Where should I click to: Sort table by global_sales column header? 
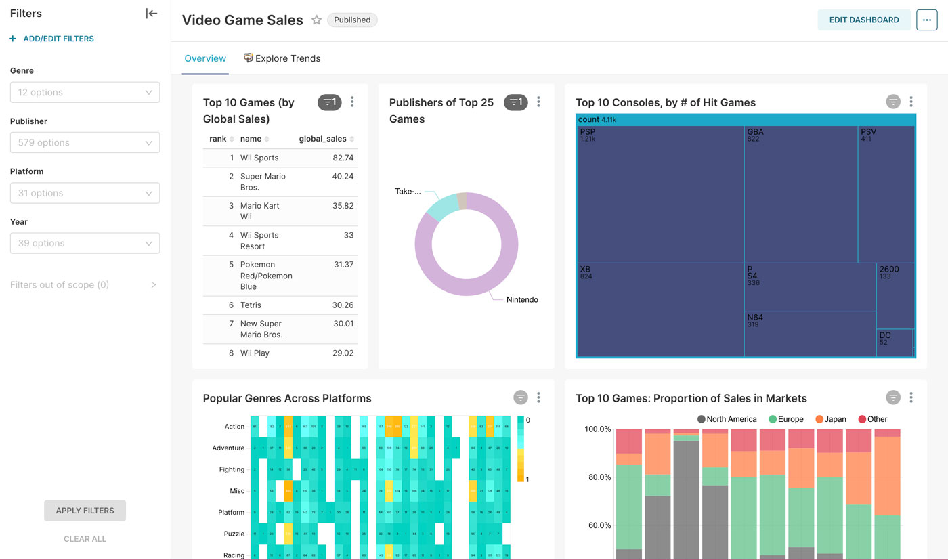pos(322,139)
